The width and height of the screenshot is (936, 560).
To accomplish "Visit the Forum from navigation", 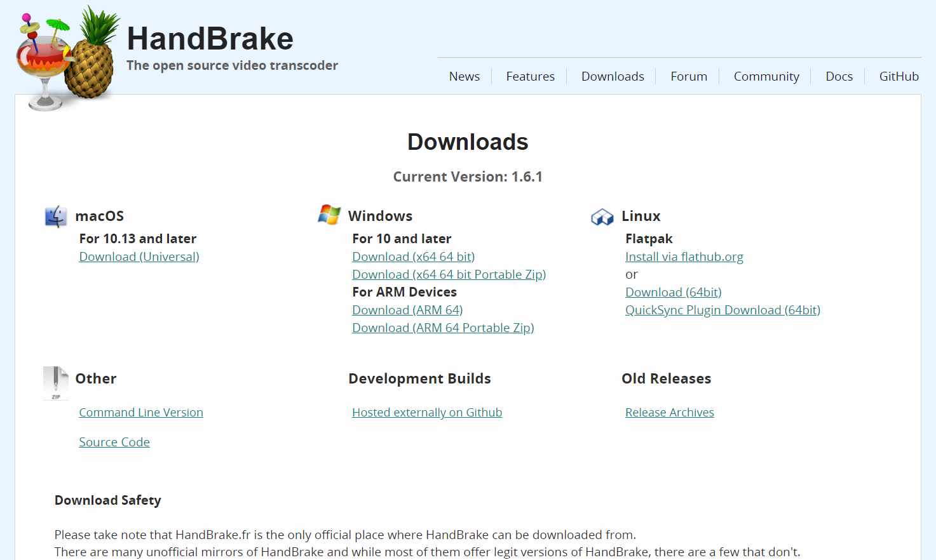I will coord(689,76).
